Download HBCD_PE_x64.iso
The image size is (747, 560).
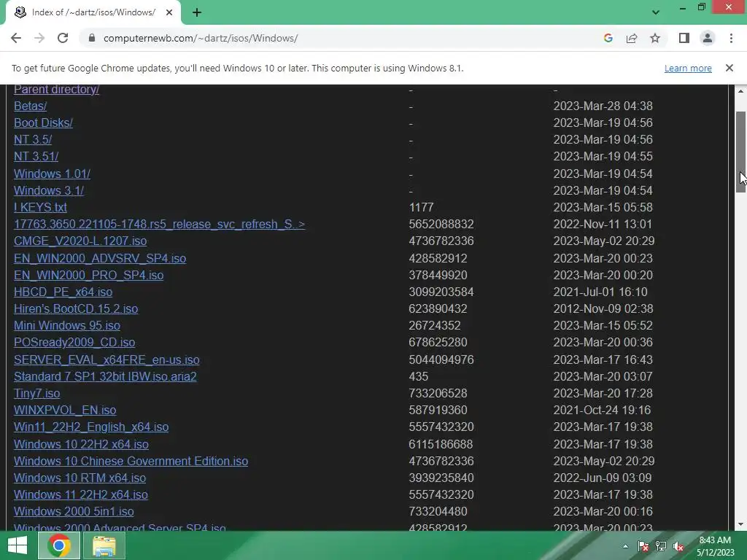click(x=63, y=292)
